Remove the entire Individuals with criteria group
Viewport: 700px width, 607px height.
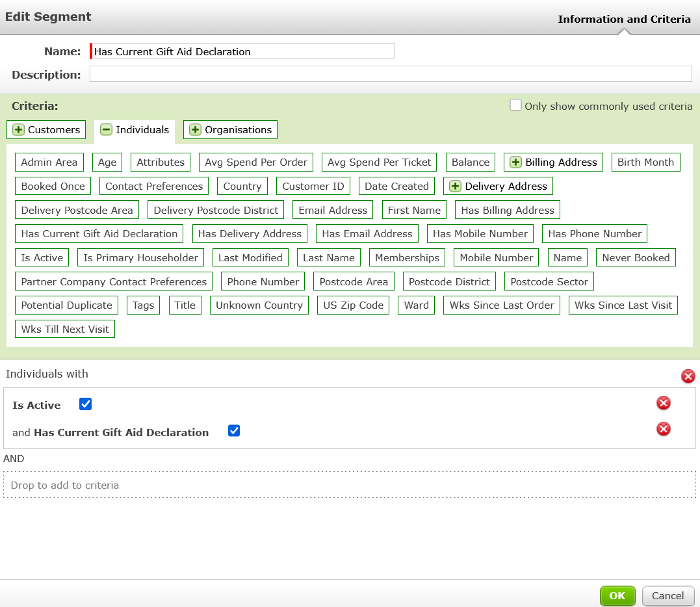[688, 376]
